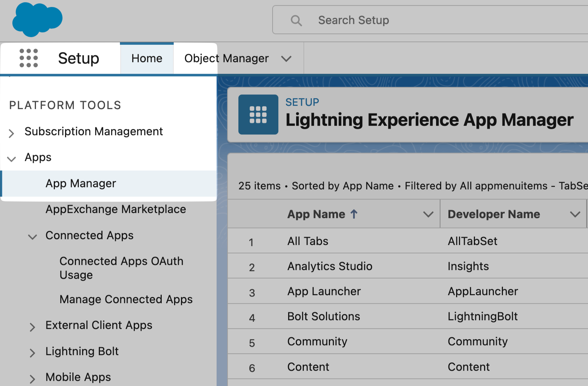Click the Salesforce cloud logo
The height and width of the screenshot is (386, 588).
[x=37, y=20]
